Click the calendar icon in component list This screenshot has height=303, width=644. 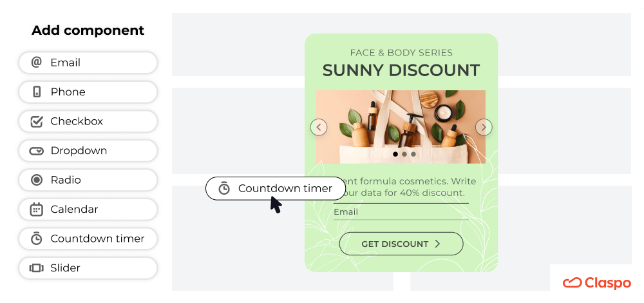point(37,210)
